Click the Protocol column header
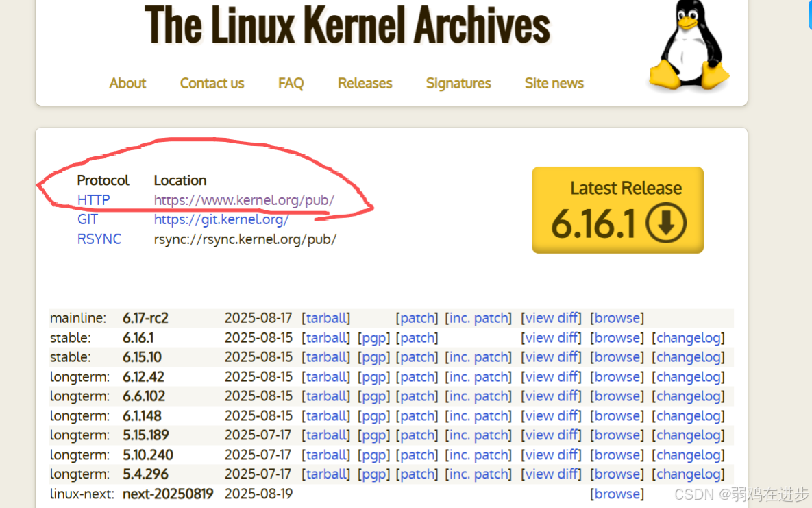The image size is (812, 508). point(103,180)
